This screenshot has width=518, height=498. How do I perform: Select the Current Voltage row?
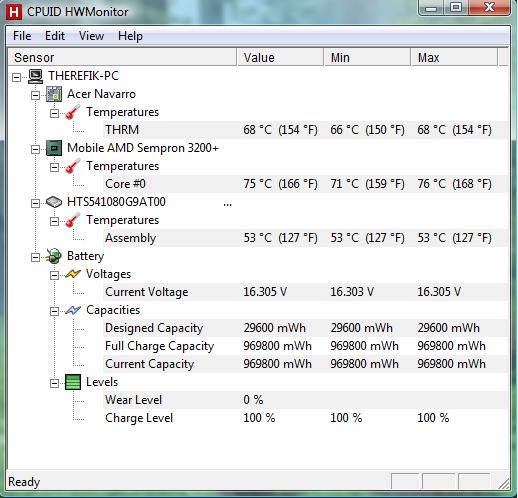[305, 292]
